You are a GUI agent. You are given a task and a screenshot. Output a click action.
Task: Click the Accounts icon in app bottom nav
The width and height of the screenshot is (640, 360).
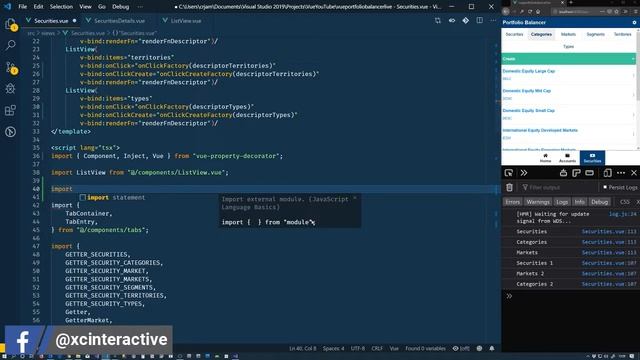(567, 158)
